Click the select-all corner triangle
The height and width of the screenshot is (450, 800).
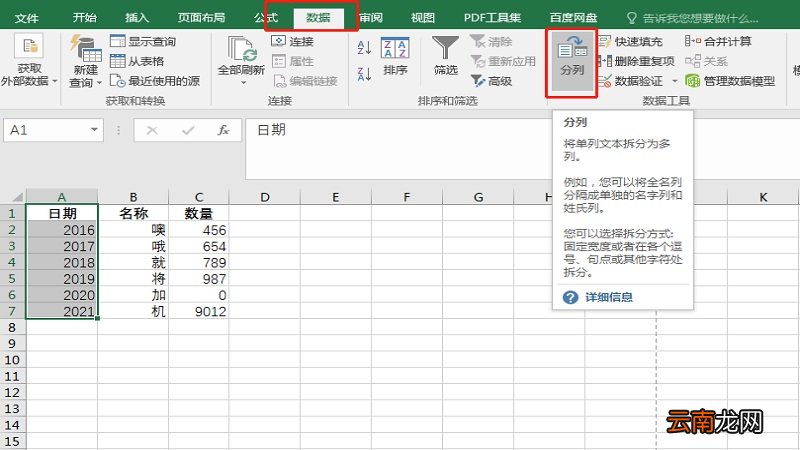(17, 197)
